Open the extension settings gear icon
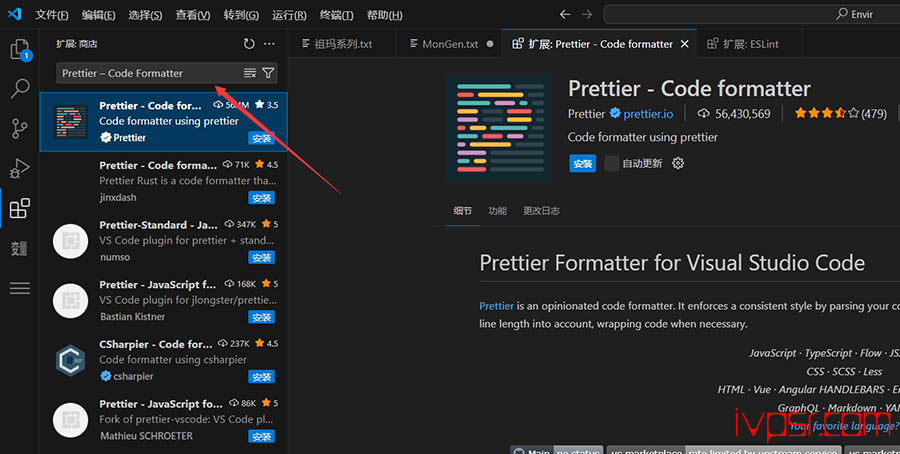 coord(678,163)
